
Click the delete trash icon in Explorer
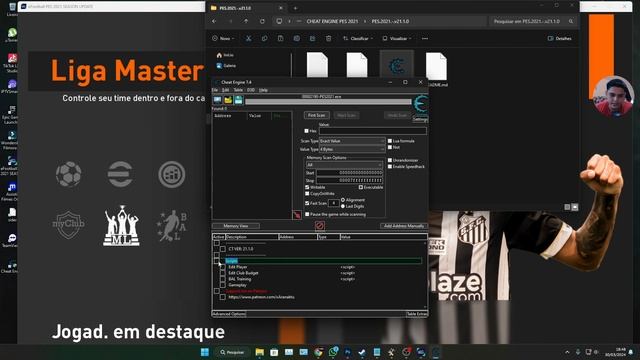click(329, 38)
